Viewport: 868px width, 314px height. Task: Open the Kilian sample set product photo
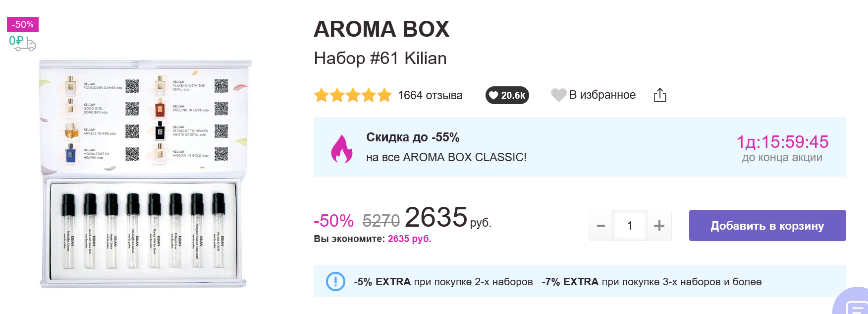pyautogui.click(x=144, y=174)
